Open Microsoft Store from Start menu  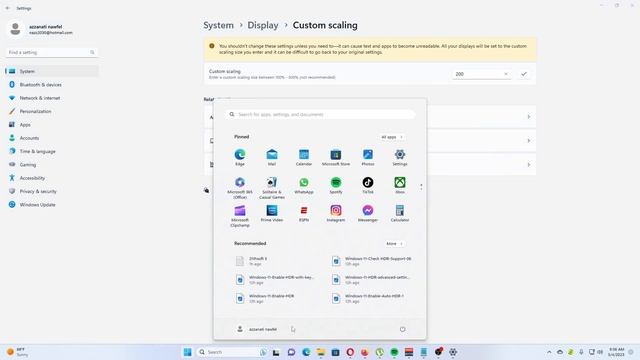tap(336, 157)
